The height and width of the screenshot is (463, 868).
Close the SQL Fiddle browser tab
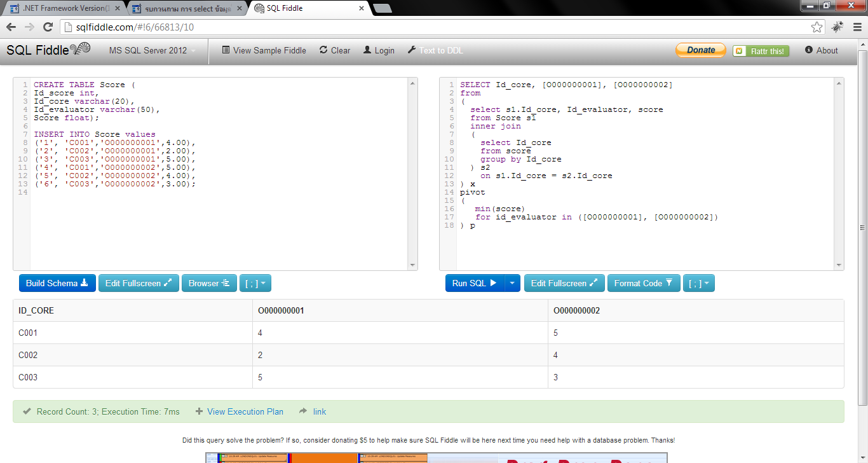coord(362,8)
